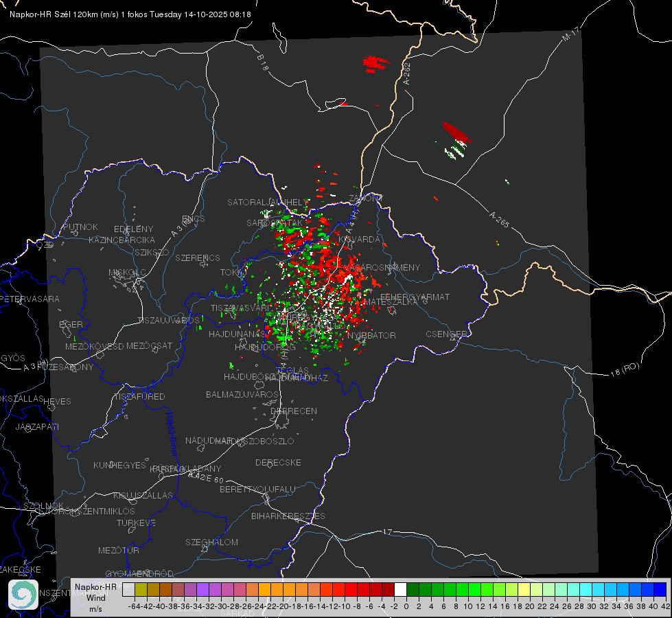Click the MEZŐKÖVESD city label
This screenshot has height=618, width=672.
tap(94, 346)
